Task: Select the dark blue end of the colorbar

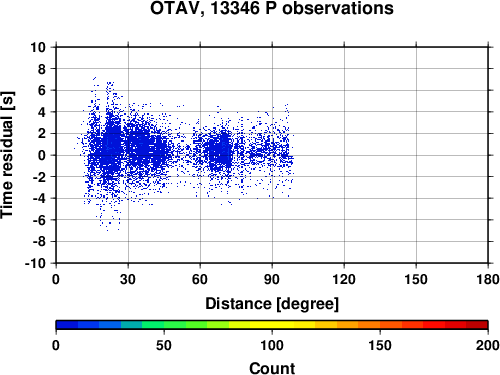Action: click(x=67, y=325)
